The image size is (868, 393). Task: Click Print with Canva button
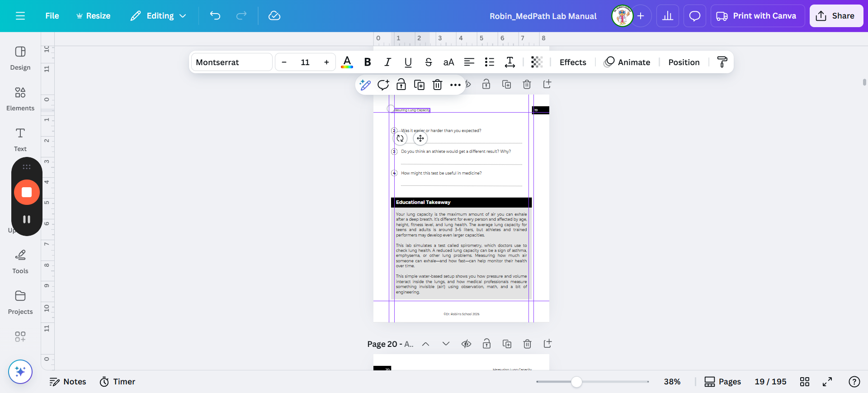pos(757,16)
